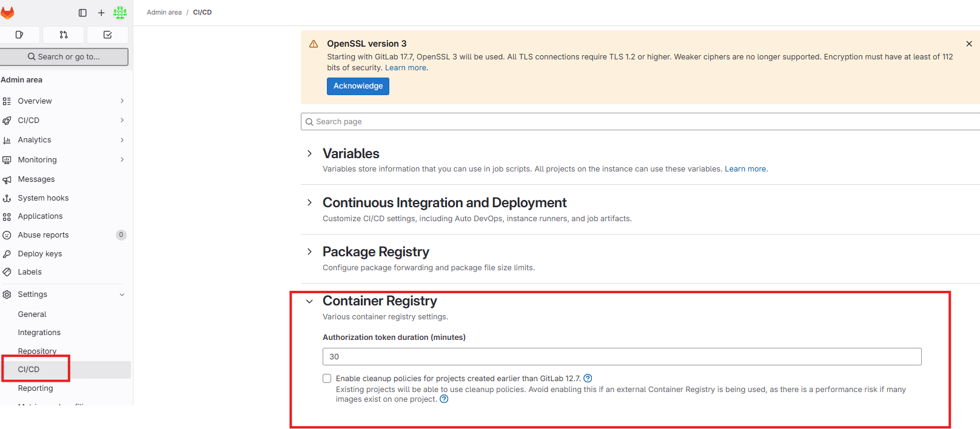The width and height of the screenshot is (980, 429).
Task: Click the Monitoring icon
Action: [7, 160]
